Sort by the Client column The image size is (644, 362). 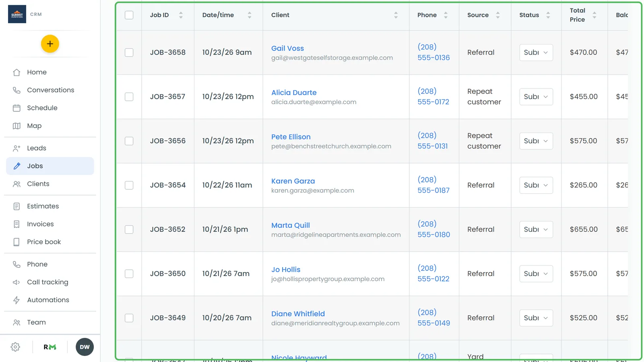coord(396,15)
